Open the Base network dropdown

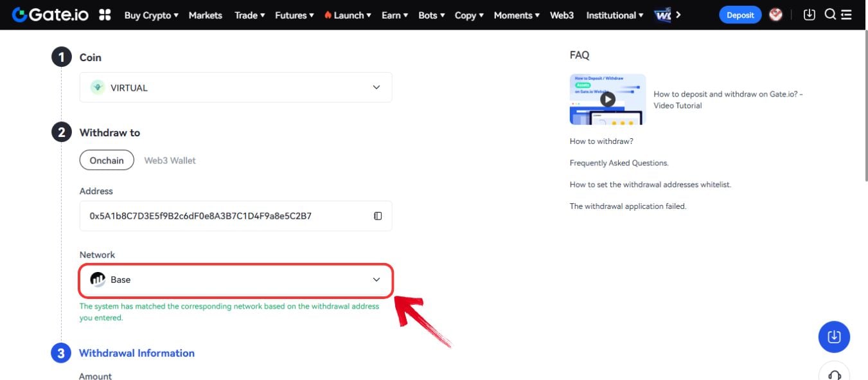coord(236,280)
